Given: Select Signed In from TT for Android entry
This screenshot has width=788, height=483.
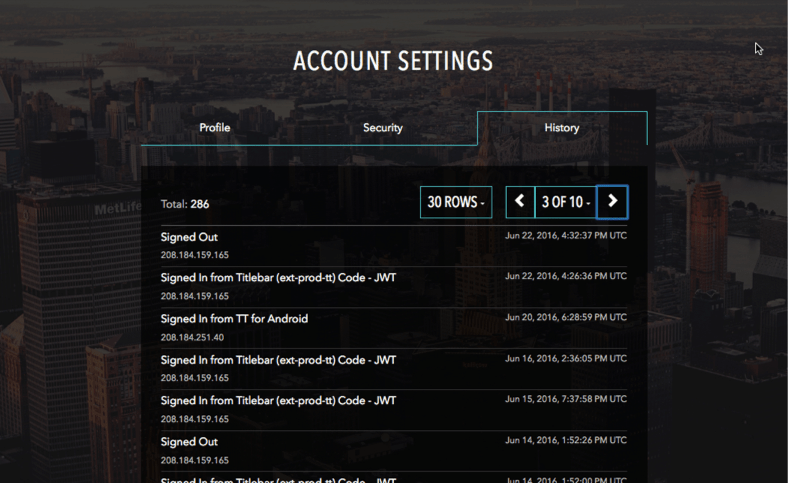Looking at the screenshot, I should (x=393, y=328).
